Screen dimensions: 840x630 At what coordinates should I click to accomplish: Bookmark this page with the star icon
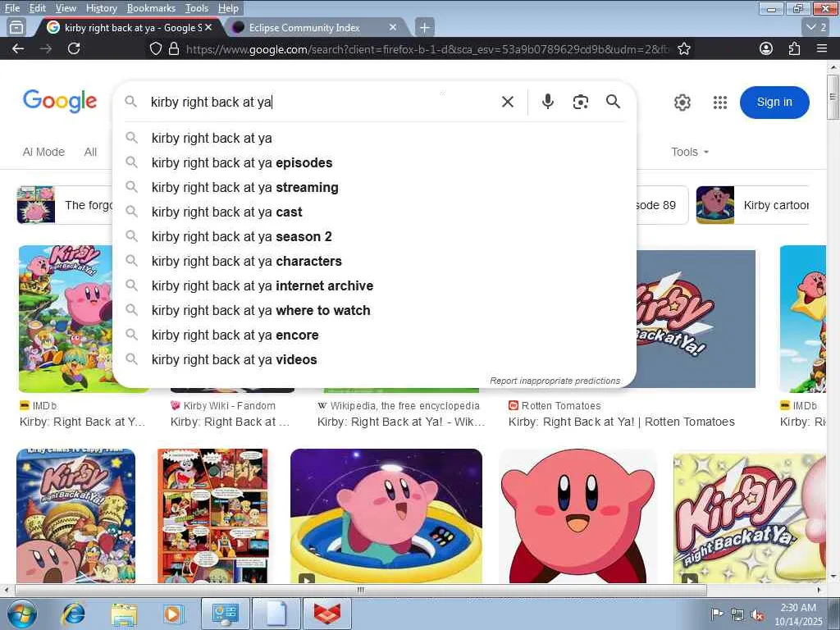[683, 48]
